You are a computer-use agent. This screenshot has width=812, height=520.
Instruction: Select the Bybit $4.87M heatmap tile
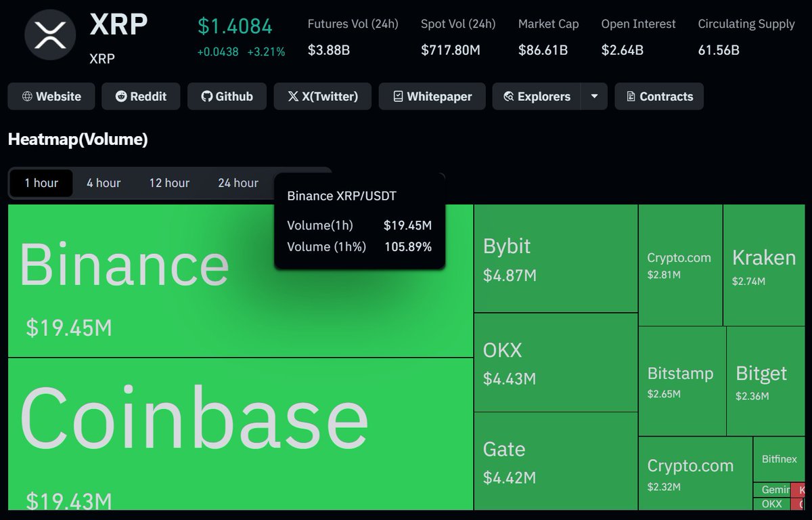pyautogui.click(x=556, y=258)
